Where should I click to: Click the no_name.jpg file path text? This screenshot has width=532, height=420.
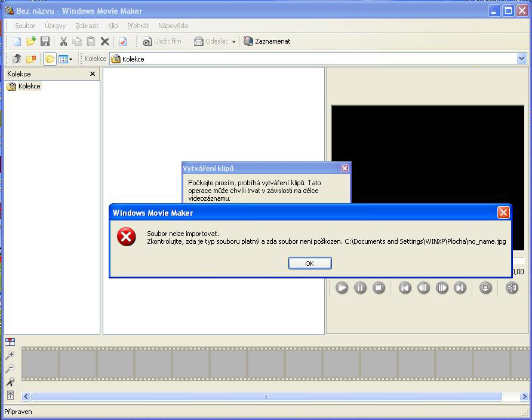tap(426, 241)
